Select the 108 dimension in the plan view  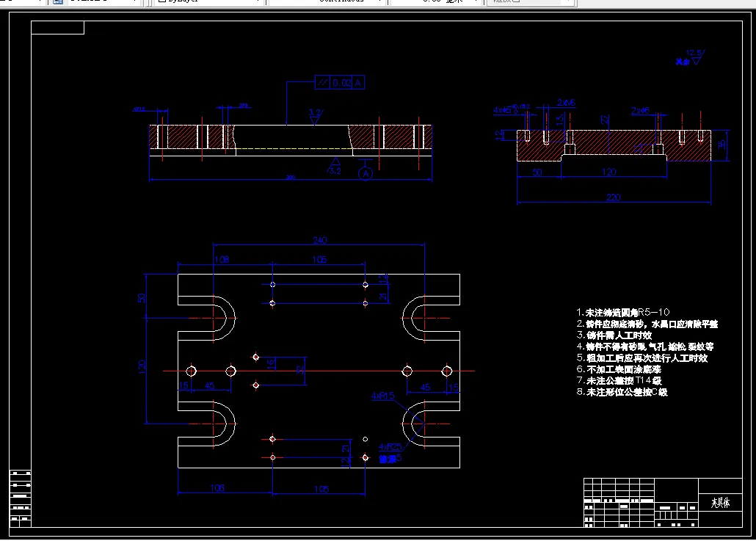coord(222,259)
